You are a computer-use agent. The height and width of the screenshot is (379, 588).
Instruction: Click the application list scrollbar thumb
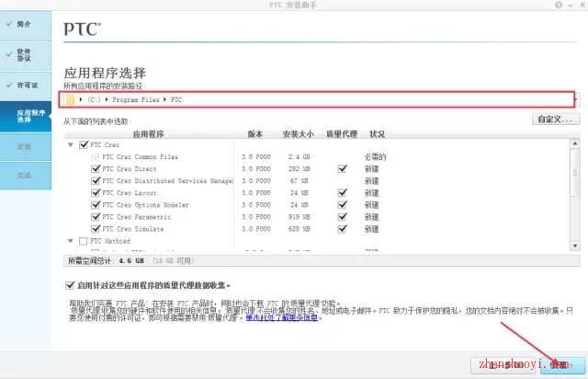click(574, 172)
